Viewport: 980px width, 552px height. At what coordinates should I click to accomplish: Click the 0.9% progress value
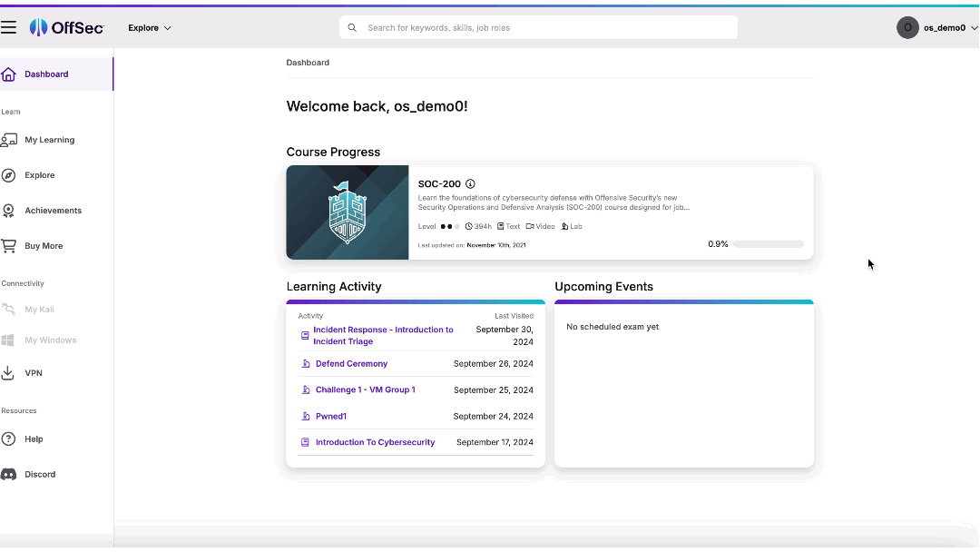point(718,244)
